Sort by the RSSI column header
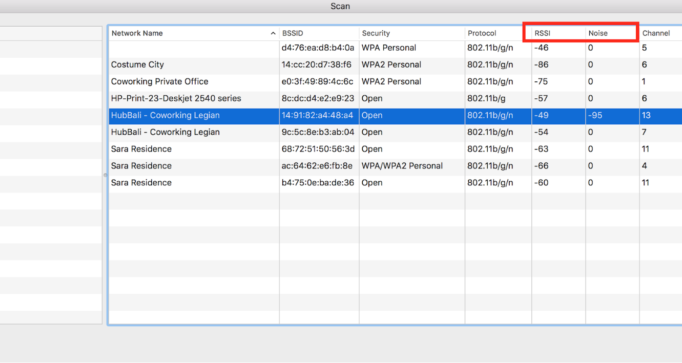This screenshot has width=682, height=363. click(558, 33)
